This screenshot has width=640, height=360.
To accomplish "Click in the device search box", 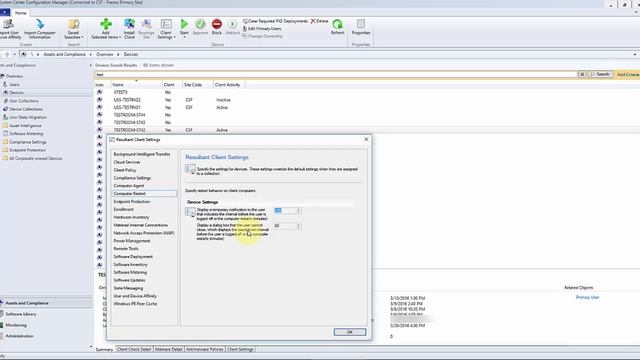I will pyautogui.click(x=336, y=75).
